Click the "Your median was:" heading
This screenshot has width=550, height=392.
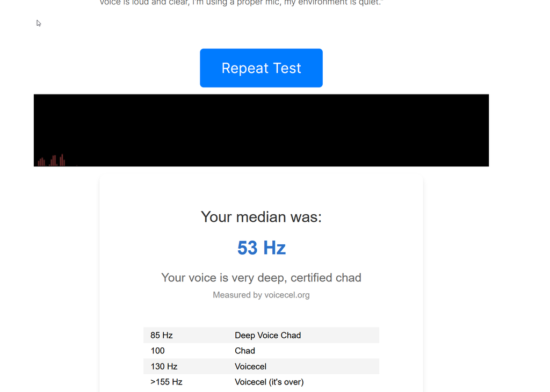tap(261, 217)
